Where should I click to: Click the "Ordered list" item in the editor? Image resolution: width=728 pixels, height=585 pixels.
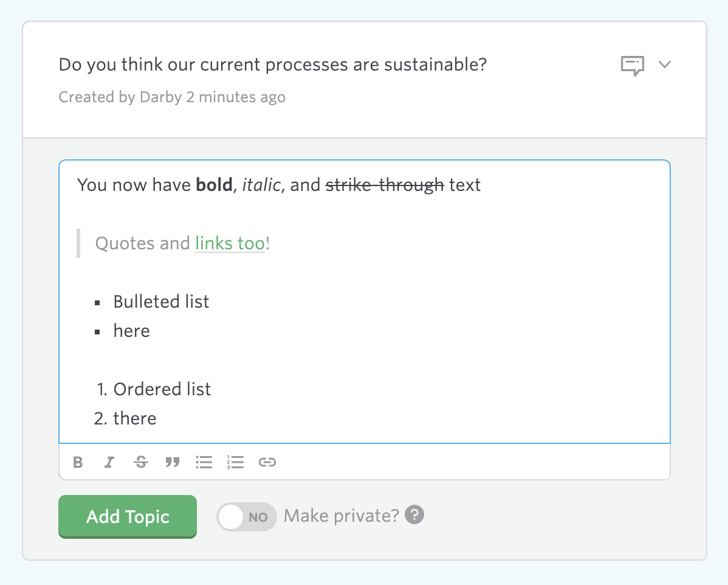pos(162,389)
